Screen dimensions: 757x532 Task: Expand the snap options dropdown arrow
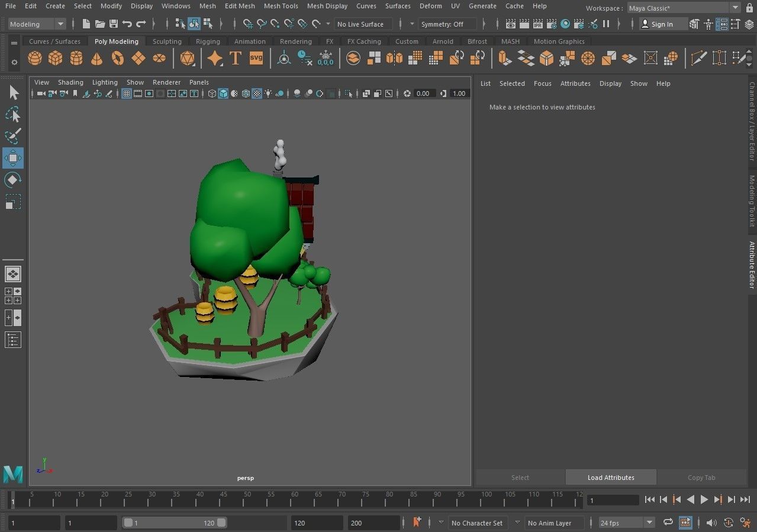point(328,24)
